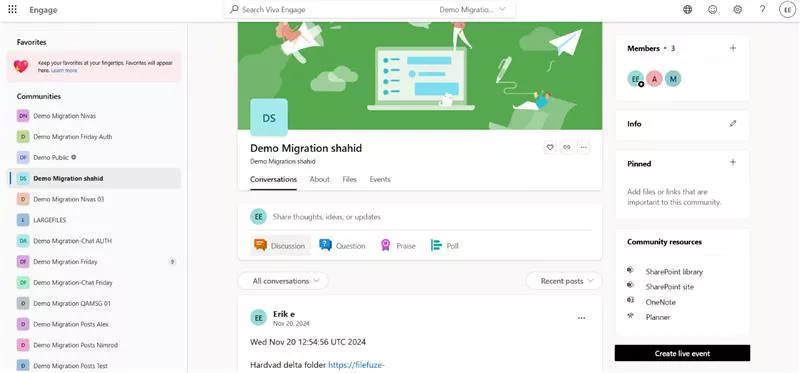
Task: Open Demo Migration Posts Test community
Action: point(94,366)
